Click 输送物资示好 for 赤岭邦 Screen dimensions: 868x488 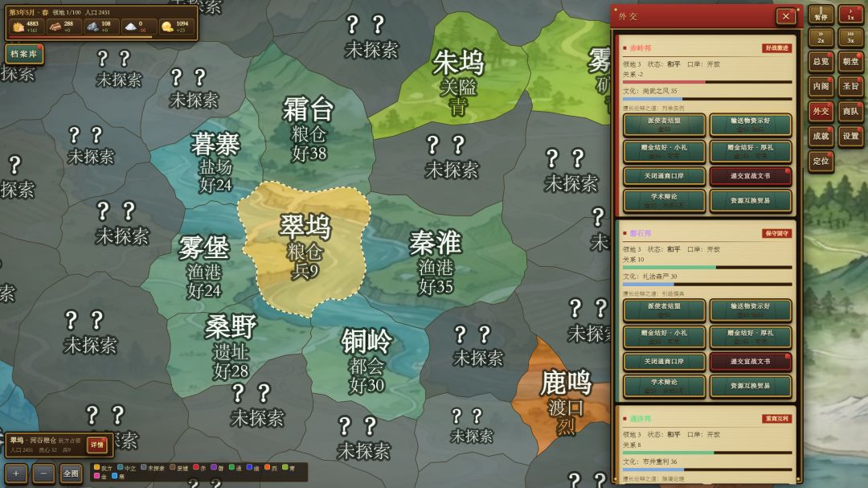point(750,125)
